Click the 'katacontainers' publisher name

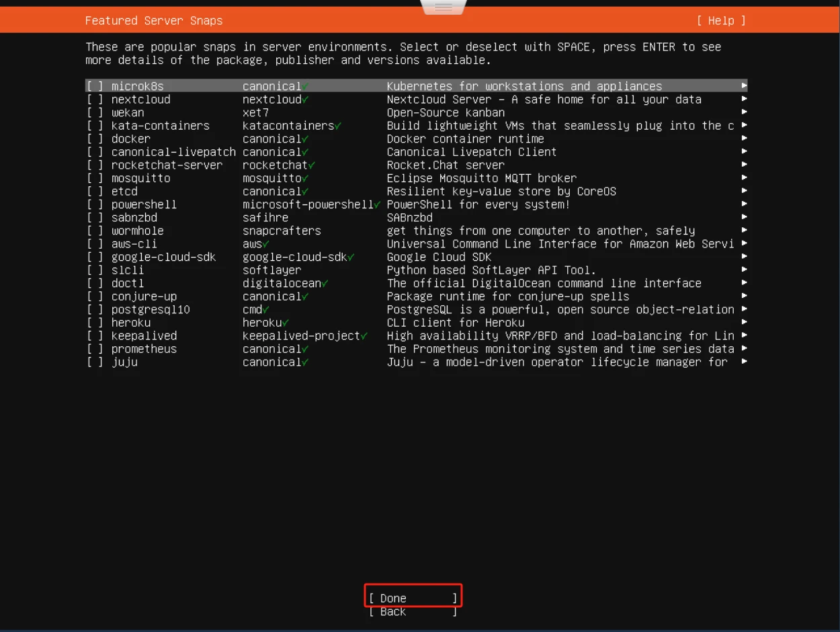pos(288,126)
